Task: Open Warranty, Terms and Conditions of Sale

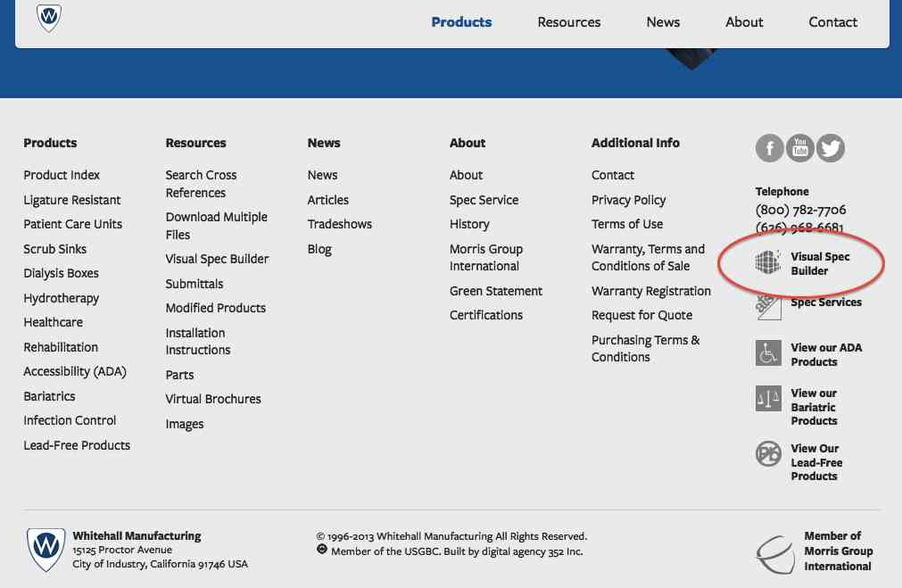Action: click(648, 258)
